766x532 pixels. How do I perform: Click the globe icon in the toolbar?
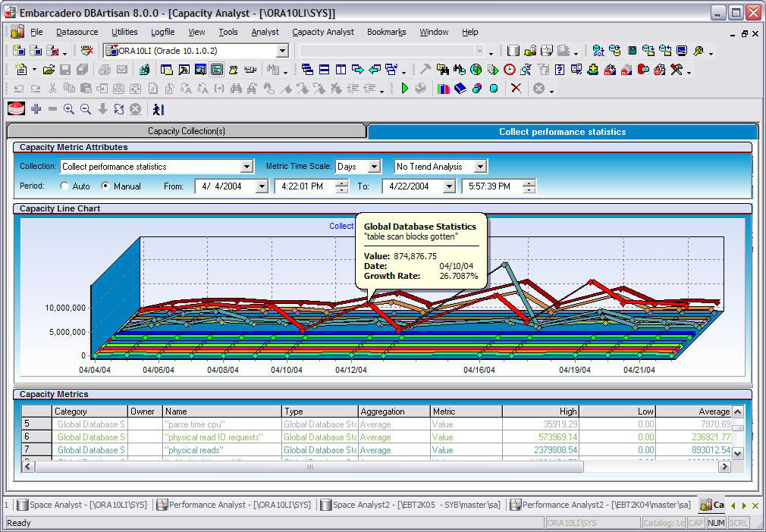point(476,70)
